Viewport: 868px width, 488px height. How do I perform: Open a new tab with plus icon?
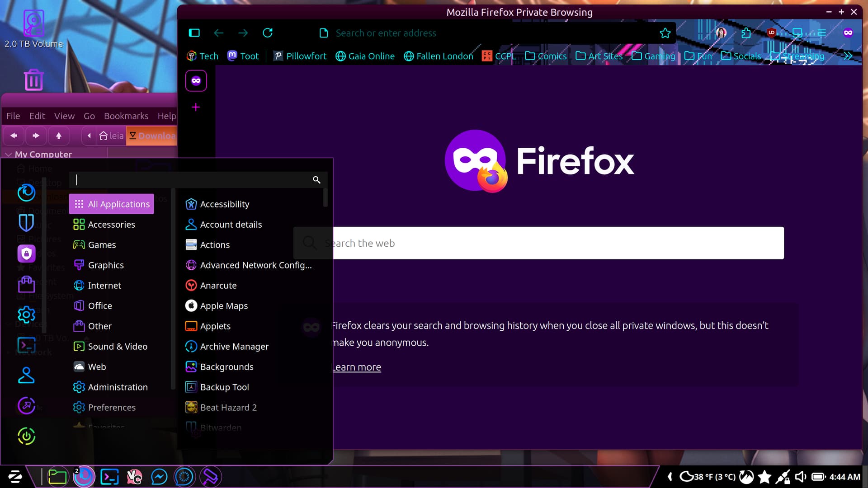196,107
